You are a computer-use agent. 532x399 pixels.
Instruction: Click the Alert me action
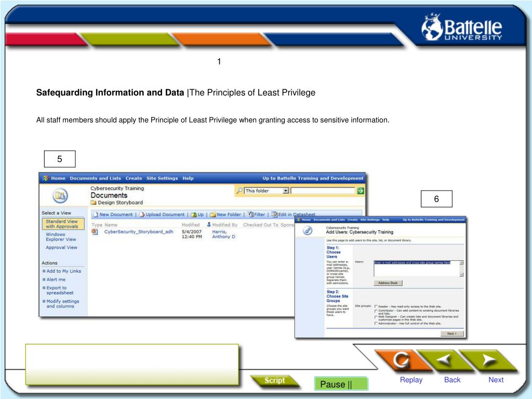(56, 280)
